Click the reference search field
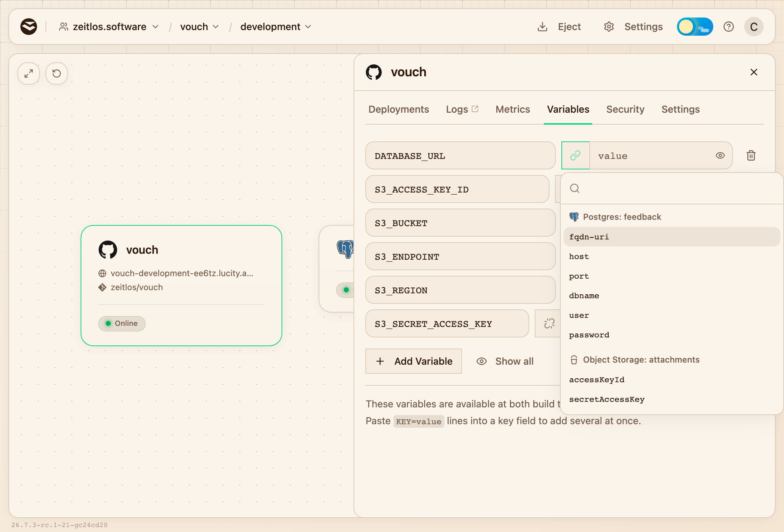784x532 pixels. (672, 188)
